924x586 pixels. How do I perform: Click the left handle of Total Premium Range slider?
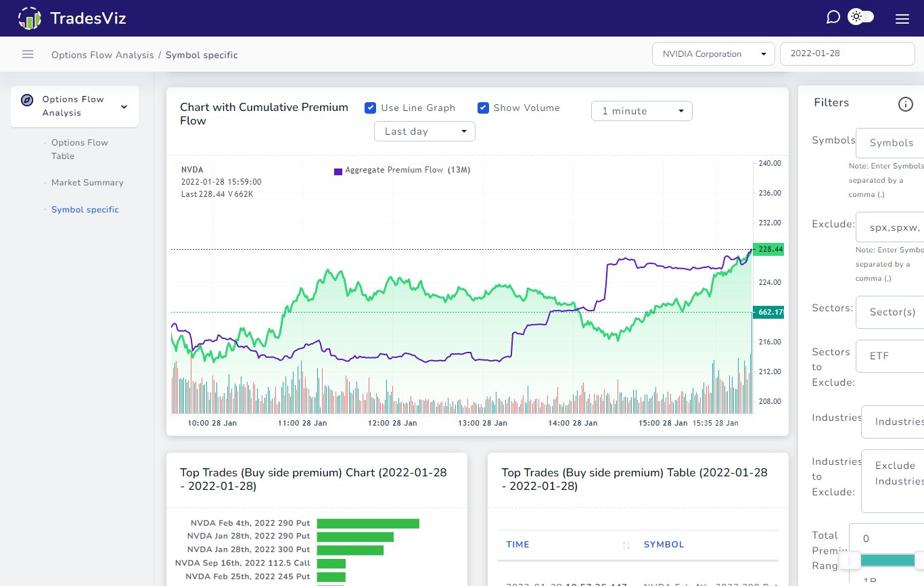pos(850,560)
